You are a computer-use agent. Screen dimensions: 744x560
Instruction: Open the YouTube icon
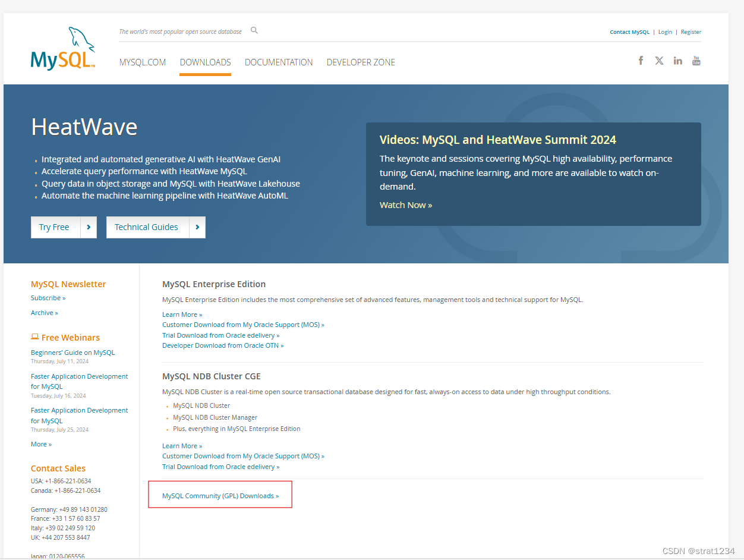pyautogui.click(x=696, y=61)
